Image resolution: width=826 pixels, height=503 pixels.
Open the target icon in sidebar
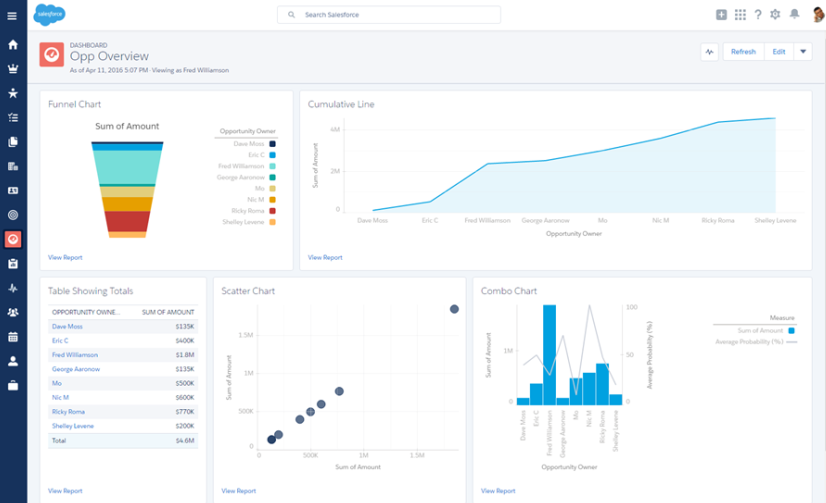(13, 215)
